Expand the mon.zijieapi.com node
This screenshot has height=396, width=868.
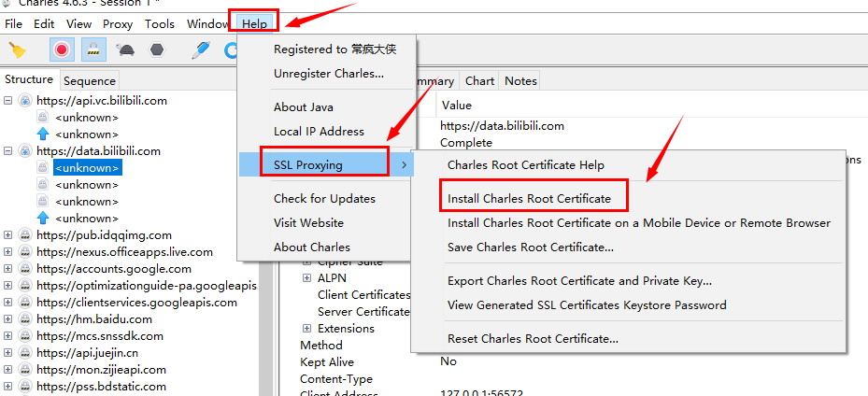(7, 370)
